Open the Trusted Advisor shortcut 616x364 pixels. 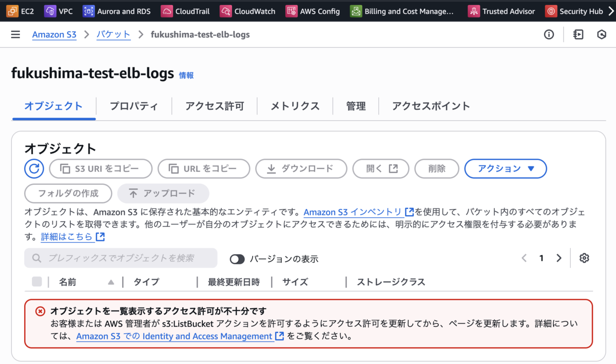pyautogui.click(x=502, y=11)
